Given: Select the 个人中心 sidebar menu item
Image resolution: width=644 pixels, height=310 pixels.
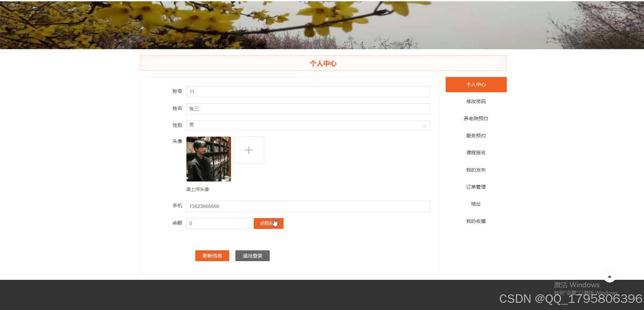Looking at the screenshot, I should click(476, 84).
